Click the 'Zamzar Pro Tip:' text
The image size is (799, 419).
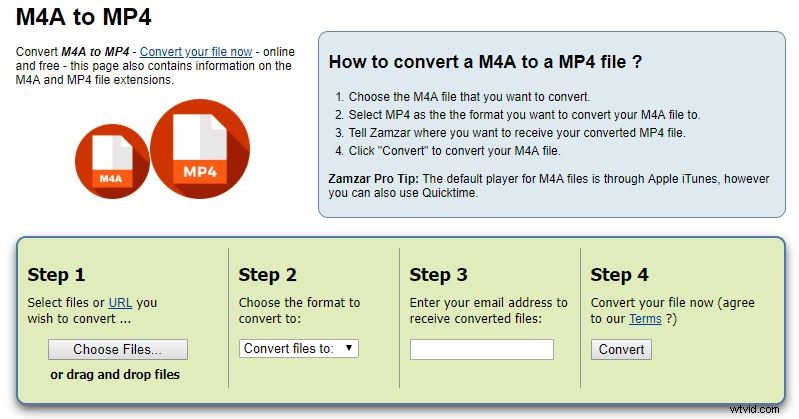coord(374,179)
